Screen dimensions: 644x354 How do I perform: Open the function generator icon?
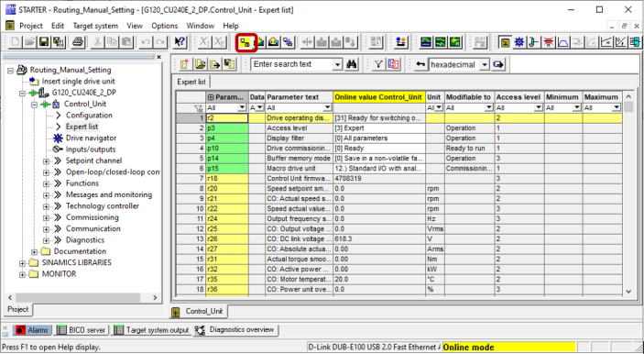tap(441, 41)
